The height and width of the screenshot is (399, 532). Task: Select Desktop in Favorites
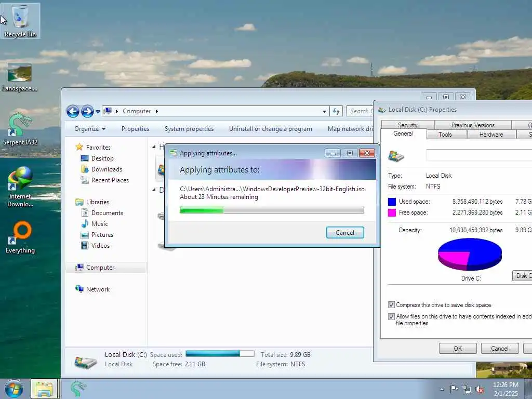click(102, 158)
